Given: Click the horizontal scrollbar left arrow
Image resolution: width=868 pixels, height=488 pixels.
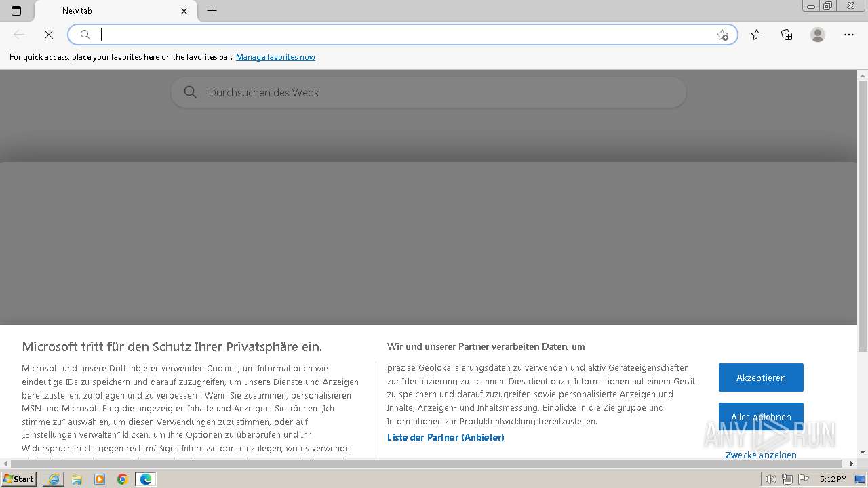Looking at the screenshot, I should tap(5, 464).
